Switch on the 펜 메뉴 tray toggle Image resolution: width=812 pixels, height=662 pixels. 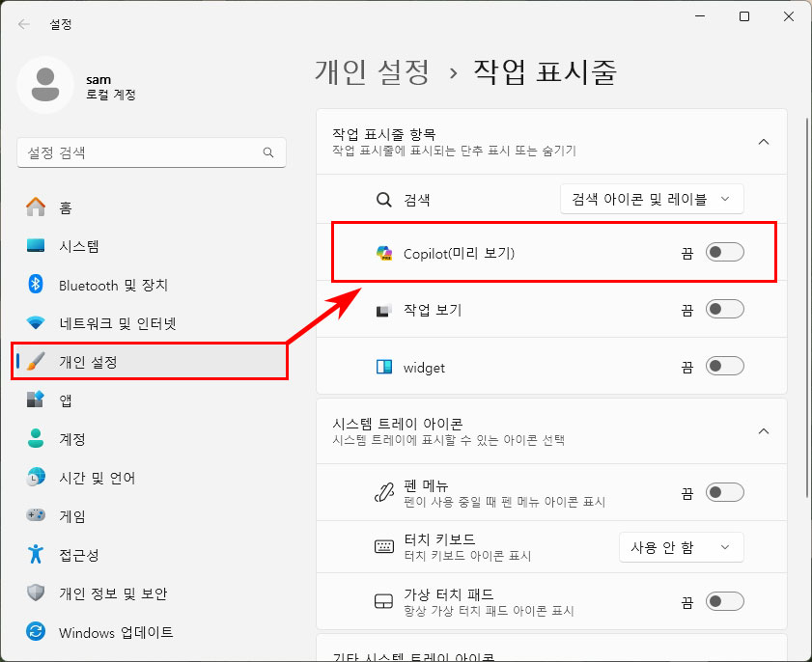pos(723,492)
